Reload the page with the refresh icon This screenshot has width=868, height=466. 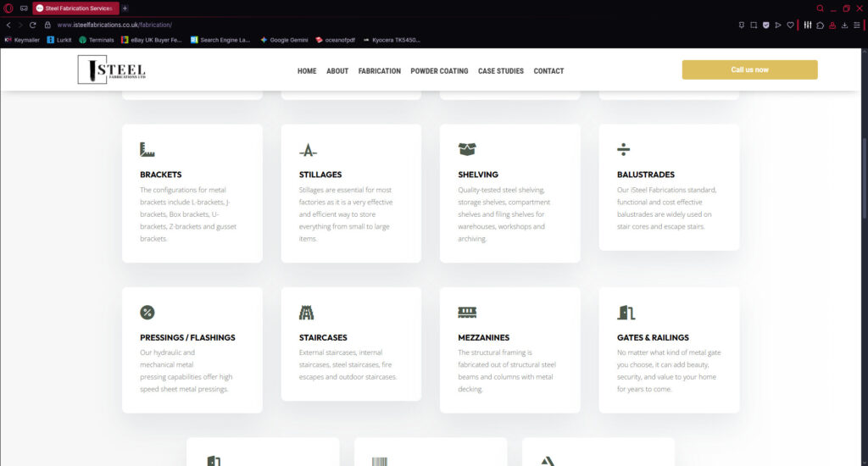(33, 25)
